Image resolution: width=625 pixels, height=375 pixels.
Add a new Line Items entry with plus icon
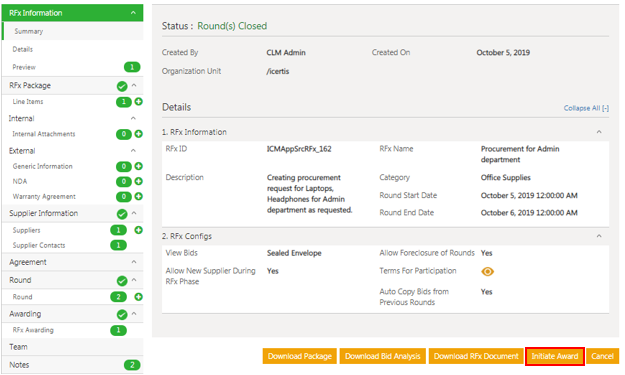(138, 102)
